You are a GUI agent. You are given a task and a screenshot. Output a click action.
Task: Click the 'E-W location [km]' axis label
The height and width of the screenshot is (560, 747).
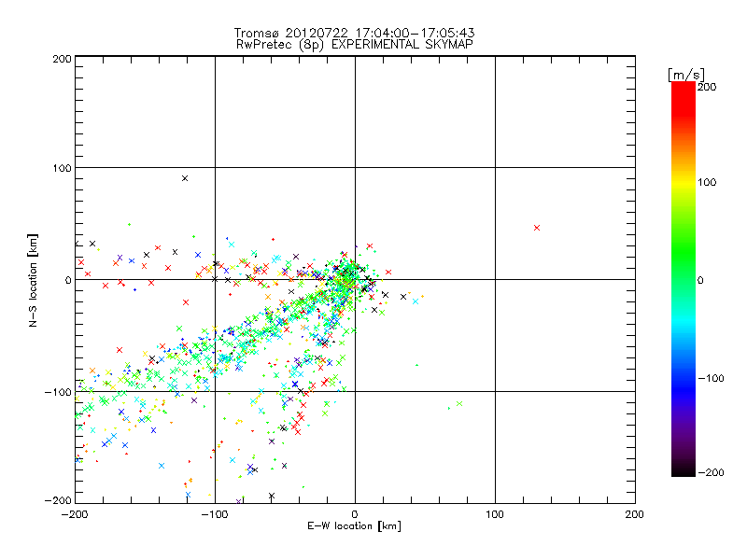tap(354, 525)
